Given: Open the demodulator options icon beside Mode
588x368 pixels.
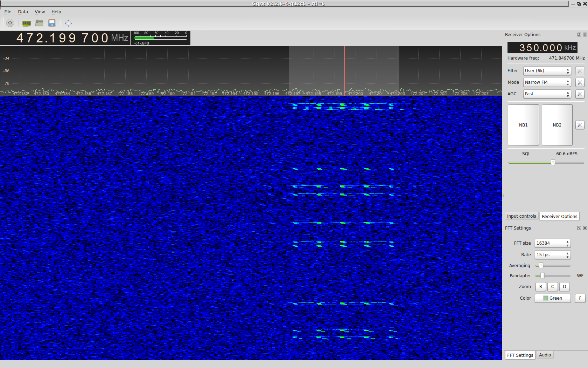Looking at the screenshot, I should click(x=580, y=82).
